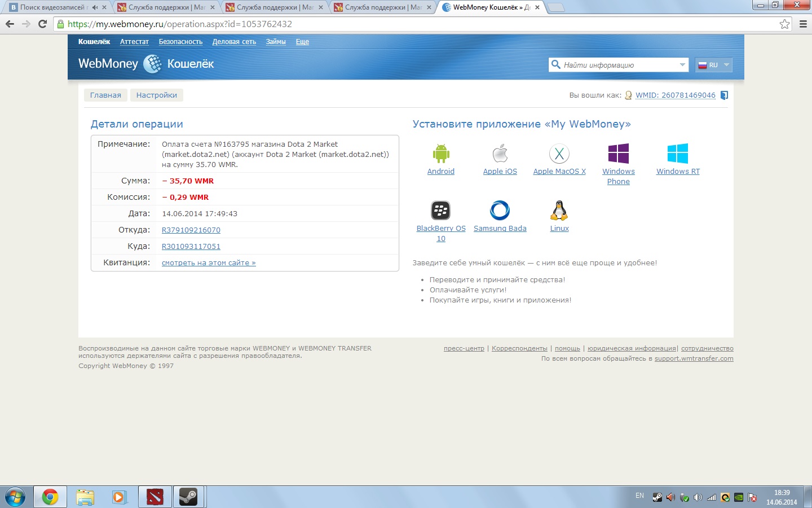Open the Безопасность menu item
The width and height of the screenshot is (812, 508).
[180, 42]
